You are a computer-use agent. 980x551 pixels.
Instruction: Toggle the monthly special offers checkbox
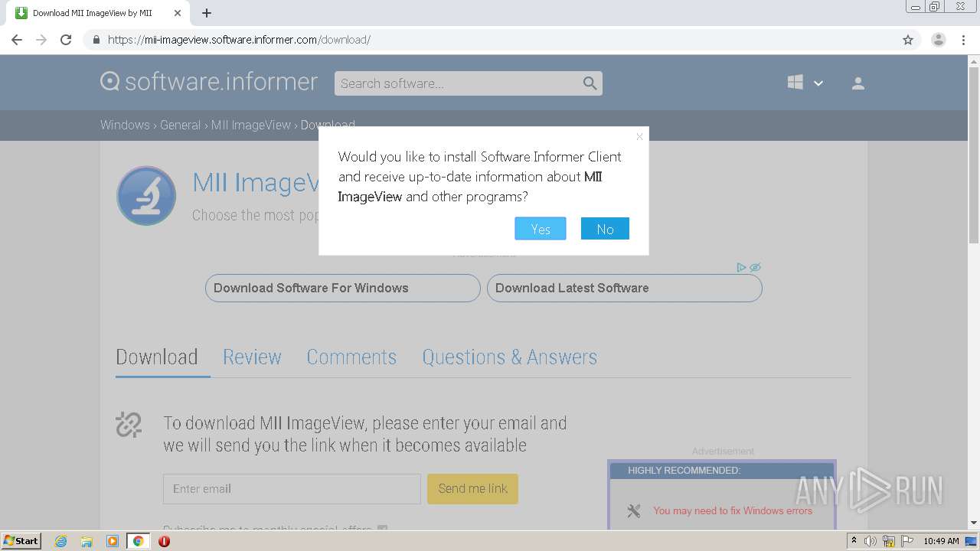[382, 528]
